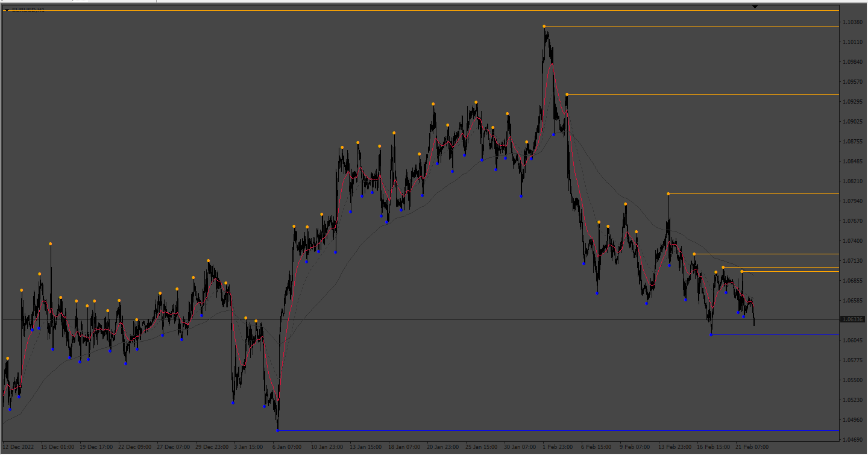The height and width of the screenshot is (455, 868).
Task: Click the 1.07400 price scale value
Action: tap(852, 241)
